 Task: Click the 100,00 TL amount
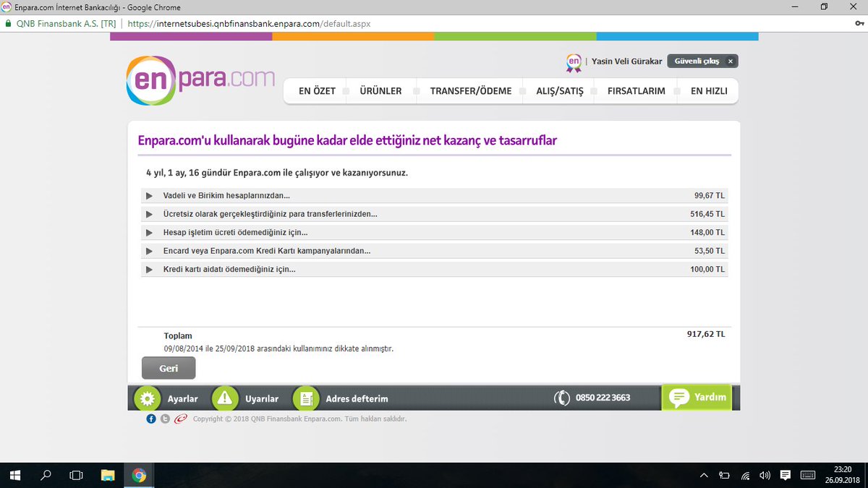707,269
